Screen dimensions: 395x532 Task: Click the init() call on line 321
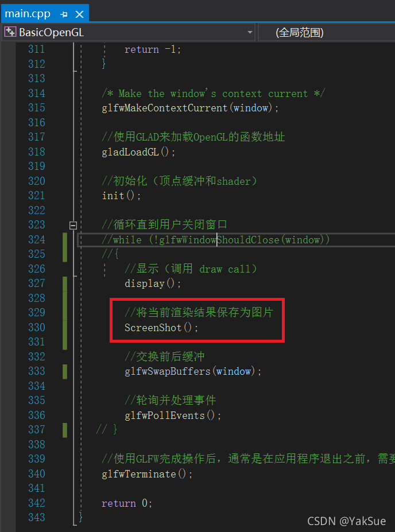(121, 196)
